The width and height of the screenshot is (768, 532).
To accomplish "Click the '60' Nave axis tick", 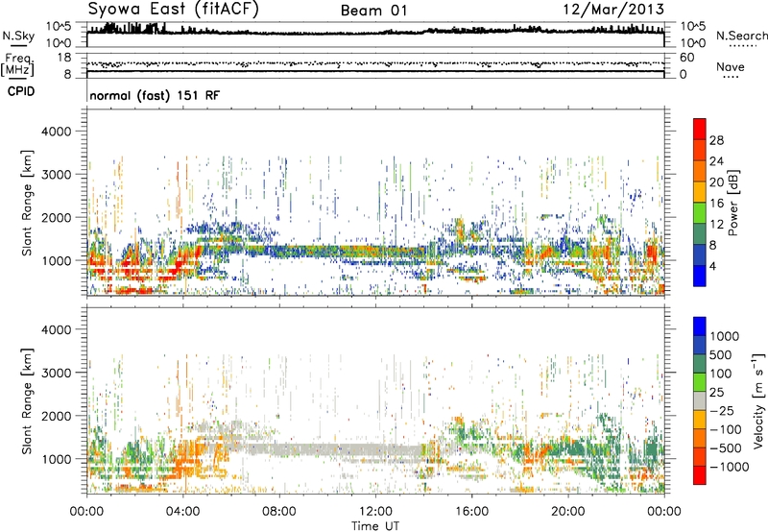I will pyautogui.click(x=686, y=58).
